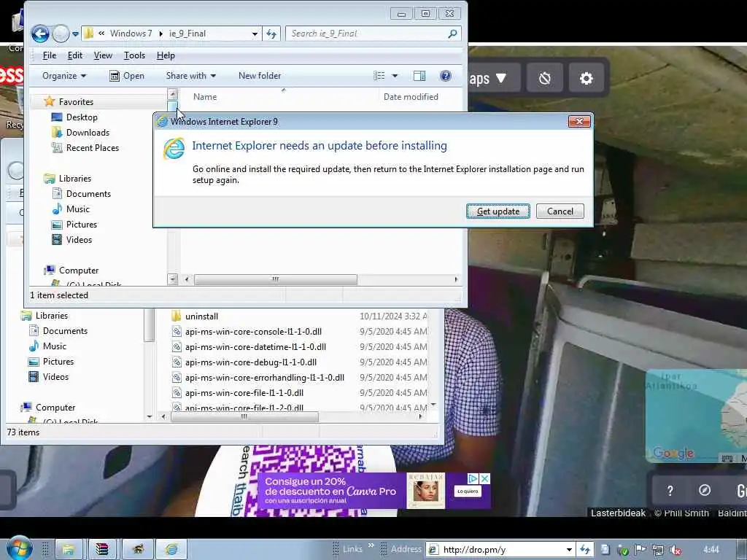Select api-ms-win-core-console-l1-1-0.dll file
This screenshot has width=747, height=560.
(x=253, y=332)
